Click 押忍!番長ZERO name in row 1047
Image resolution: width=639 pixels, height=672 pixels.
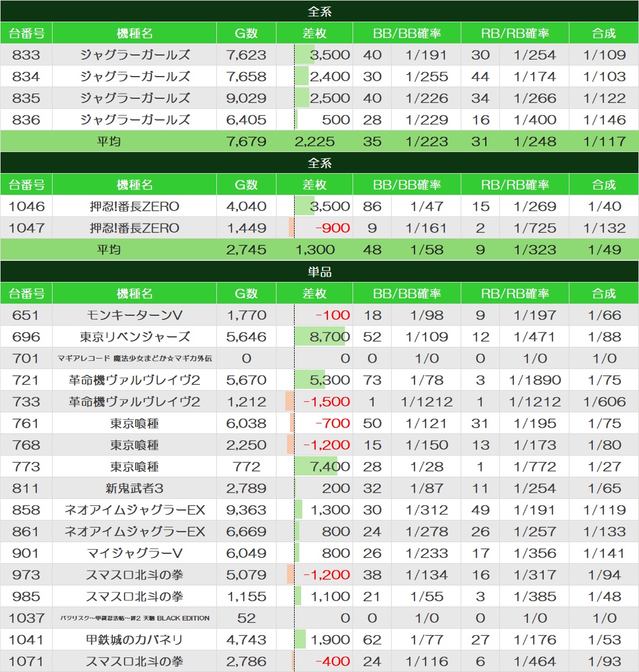coord(134,228)
